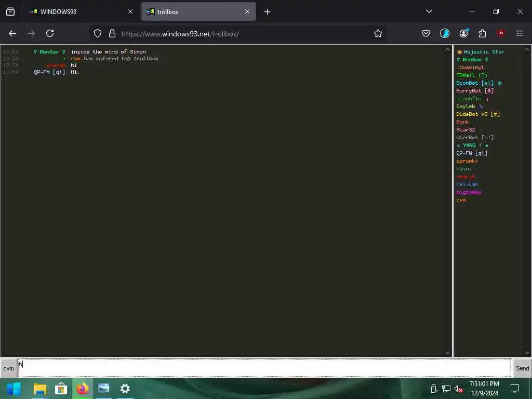
Task: Open the list all tabs dropdown
Action: (429, 11)
